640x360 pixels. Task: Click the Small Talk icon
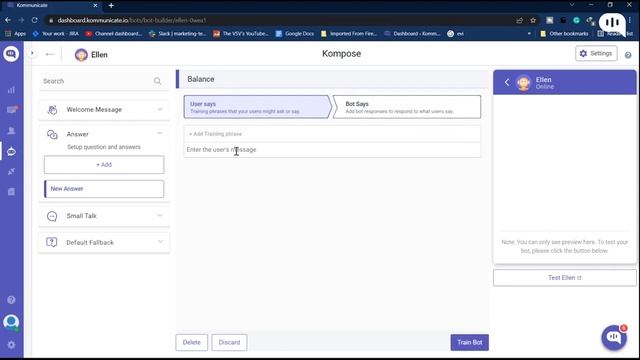click(52, 216)
